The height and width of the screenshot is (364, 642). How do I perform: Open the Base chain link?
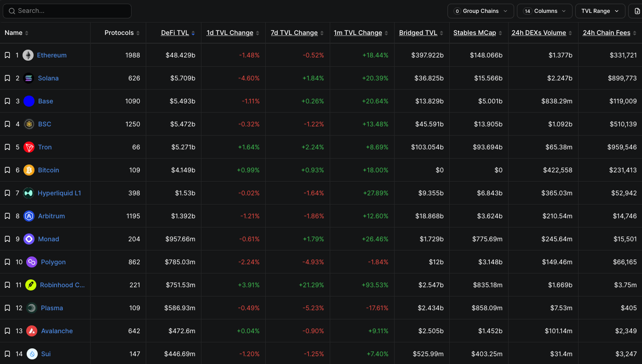click(x=46, y=101)
